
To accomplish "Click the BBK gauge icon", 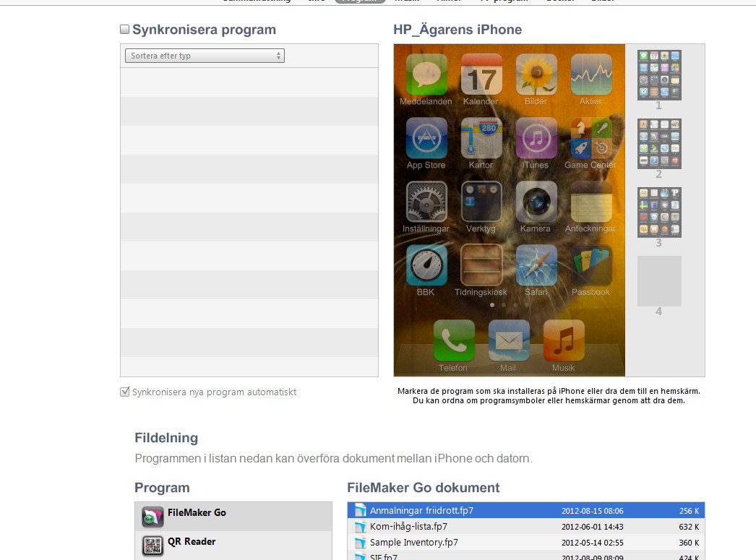I will coord(426,265).
